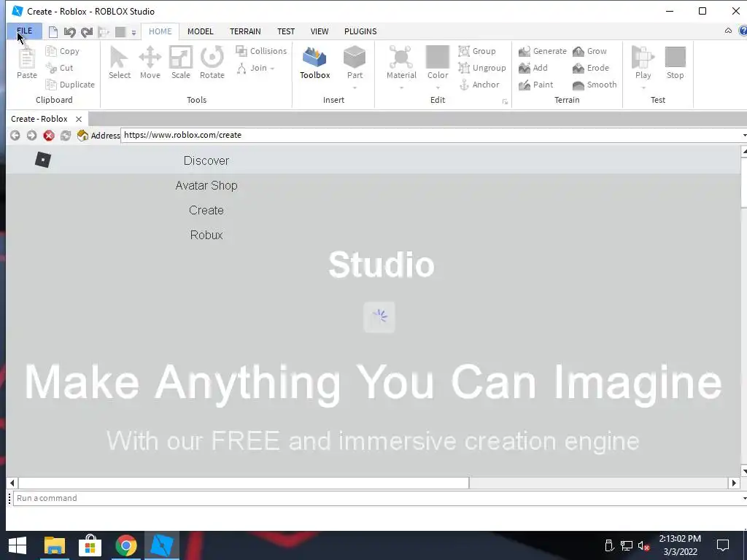Close the Create - Roblox document tab

(x=79, y=119)
